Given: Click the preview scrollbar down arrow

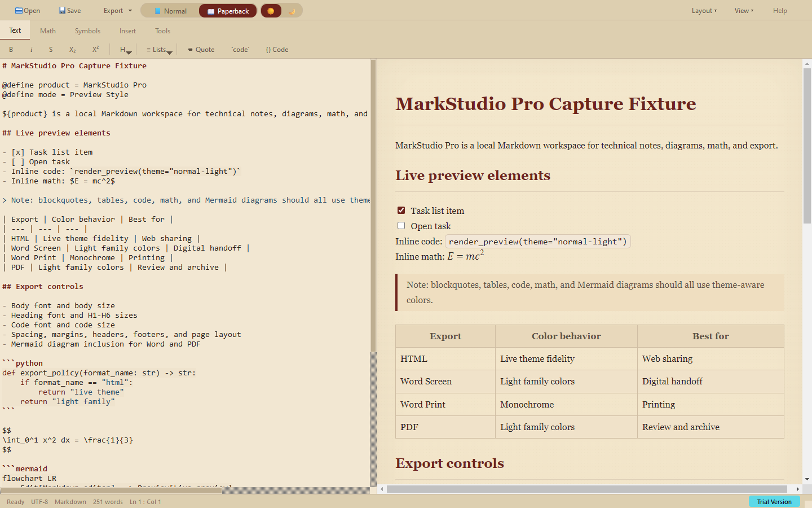Looking at the screenshot, I should [807, 479].
